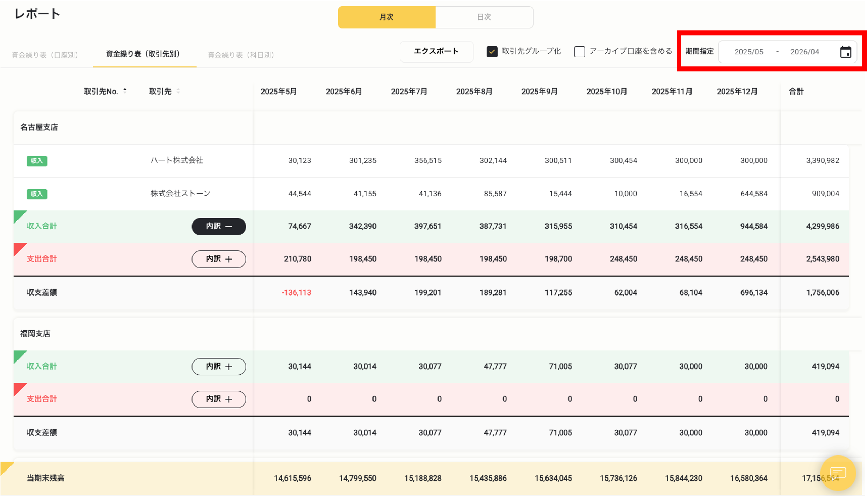Open the chat support bubble icon
This screenshot has height=496, width=868.
point(838,473)
